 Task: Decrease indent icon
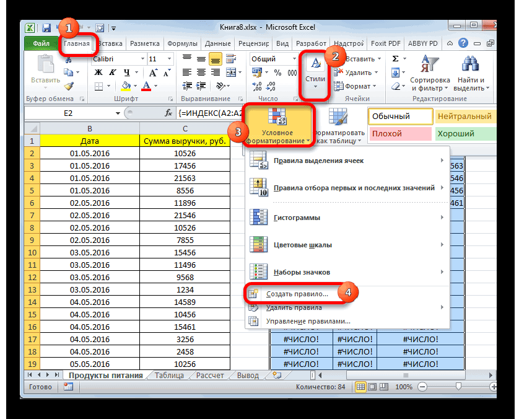[187, 86]
